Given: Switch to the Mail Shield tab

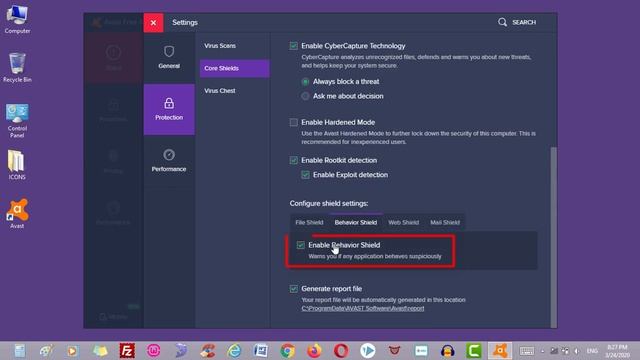Looking at the screenshot, I should tap(445, 222).
